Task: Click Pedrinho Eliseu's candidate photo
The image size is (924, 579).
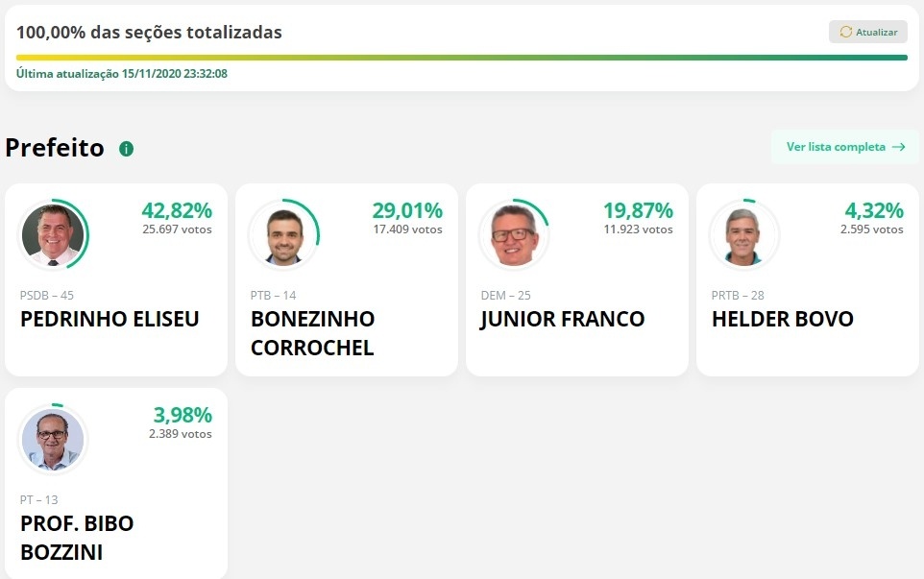Action: pyautogui.click(x=53, y=235)
